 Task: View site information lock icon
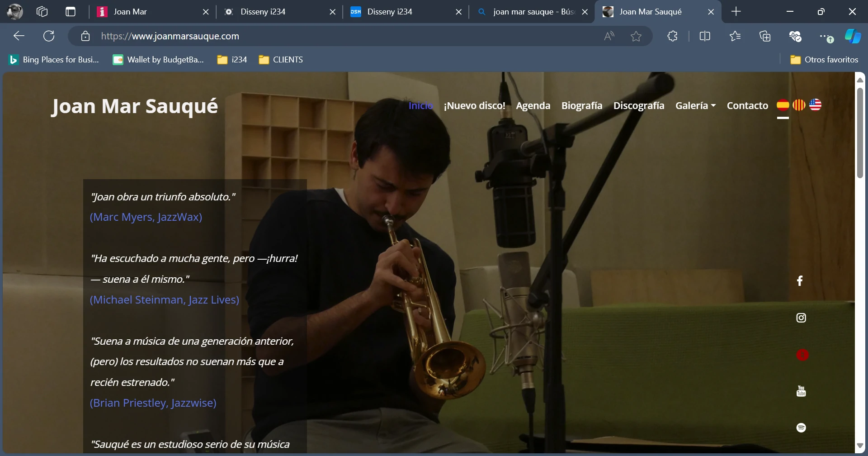[85, 36]
